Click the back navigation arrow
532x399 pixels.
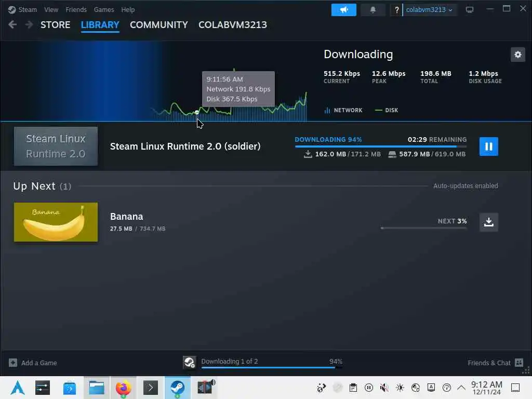coord(12,24)
